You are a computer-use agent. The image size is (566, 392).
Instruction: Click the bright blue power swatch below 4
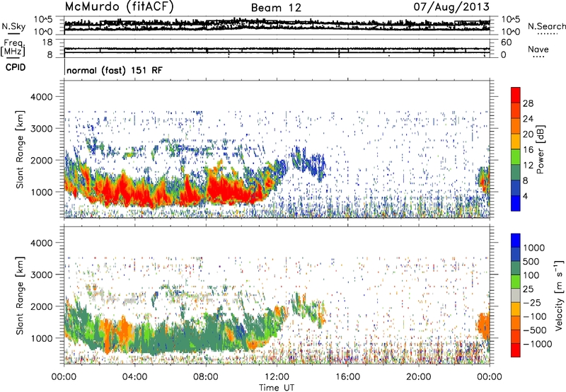(516, 204)
